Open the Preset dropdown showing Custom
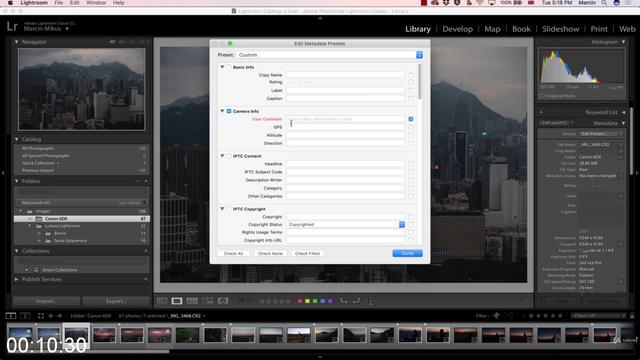Image resolution: width=640 pixels, height=360 pixels. tap(329, 55)
